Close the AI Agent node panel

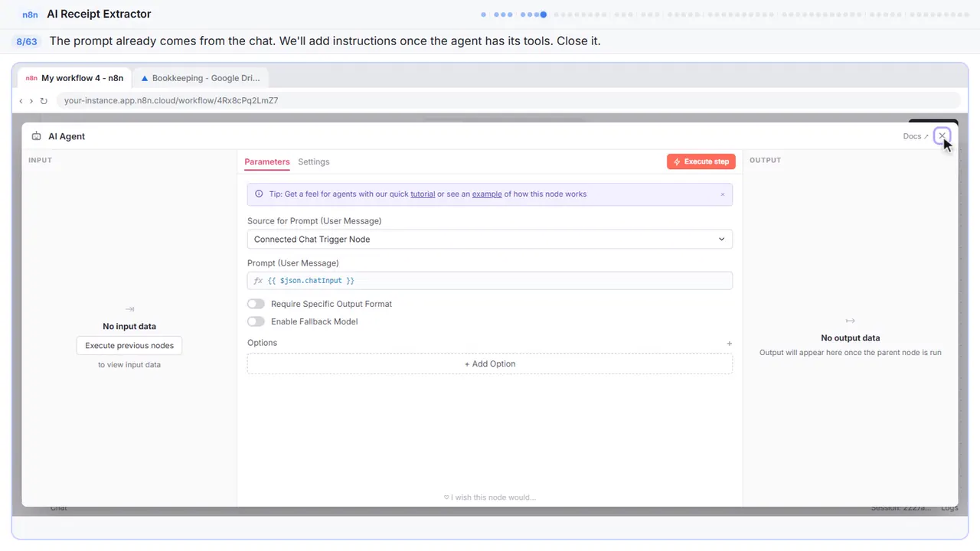(942, 136)
